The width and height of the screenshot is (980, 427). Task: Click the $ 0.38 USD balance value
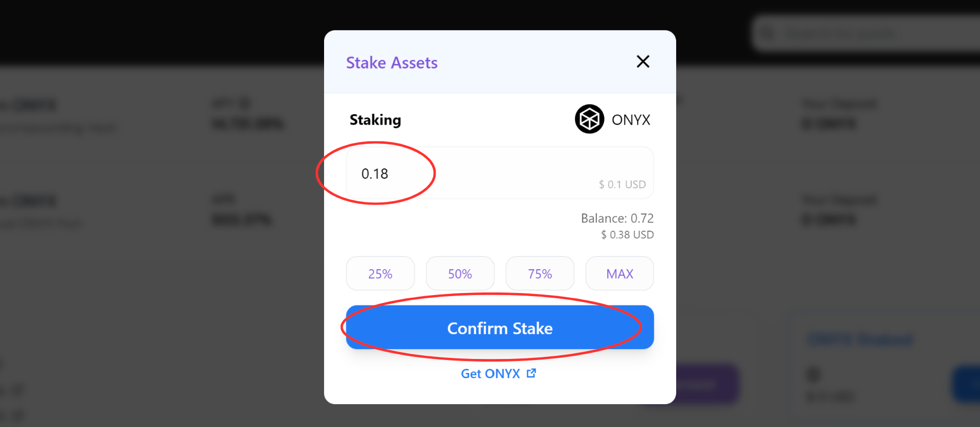coord(627,235)
